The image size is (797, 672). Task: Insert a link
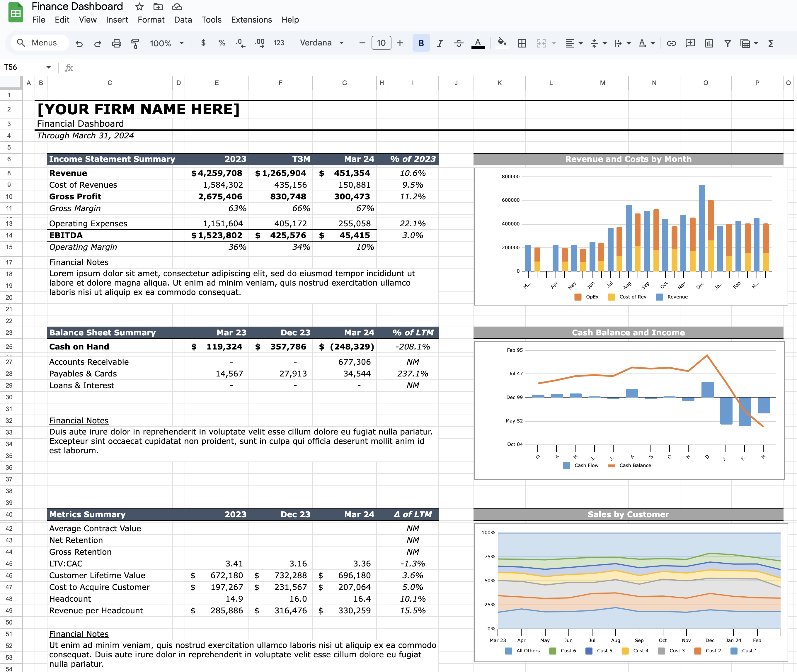(671, 43)
